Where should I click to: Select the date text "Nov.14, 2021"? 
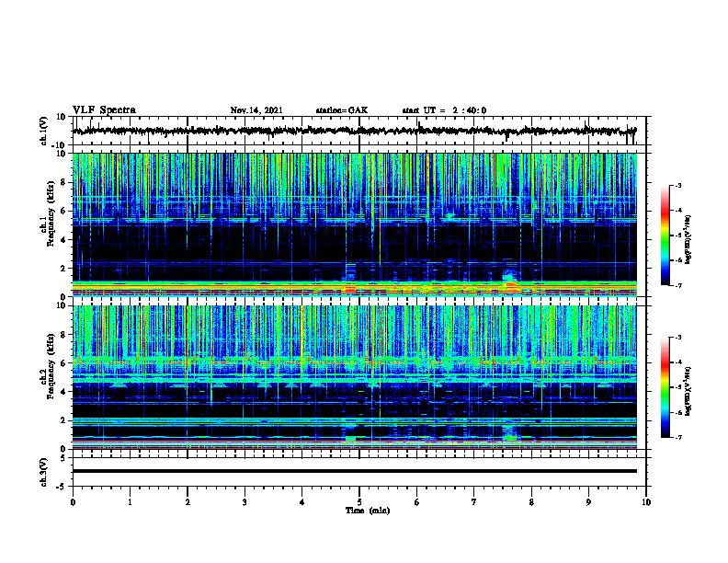coord(256,110)
